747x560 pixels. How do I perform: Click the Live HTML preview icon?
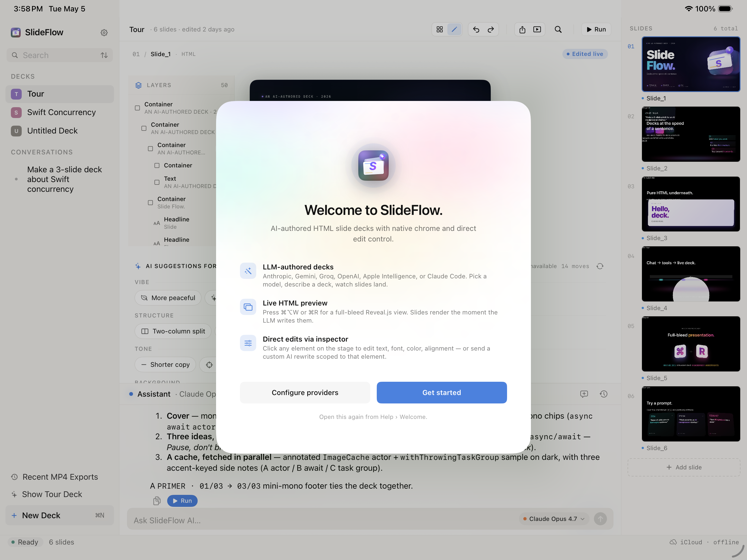(248, 307)
